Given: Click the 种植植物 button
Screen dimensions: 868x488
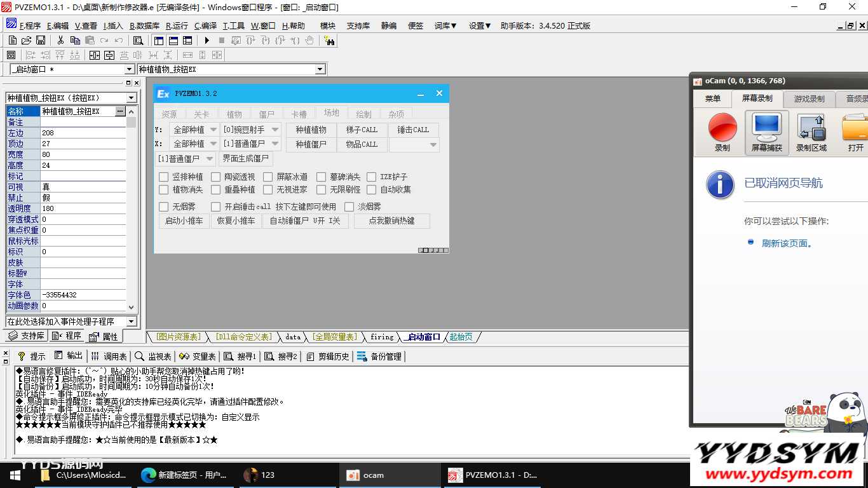Looking at the screenshot, I should (311, 130).
